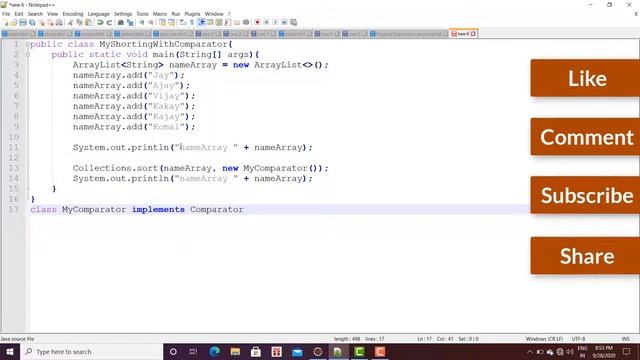The width and height of the screenshot is (640, 360).
Task: Save the file with the Save icon
Action: click(x=23, y=22)
